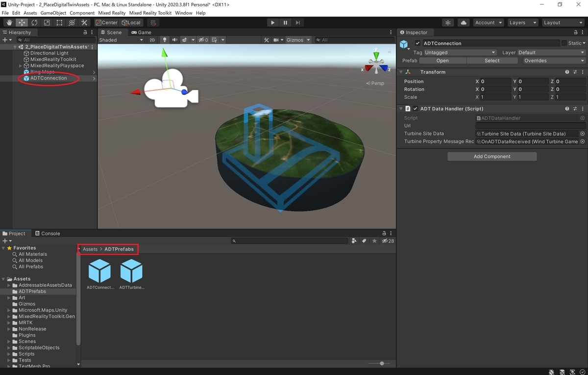Select the combined Transform tool
This screenshot has width=588, height=375.
coord(72,23)
